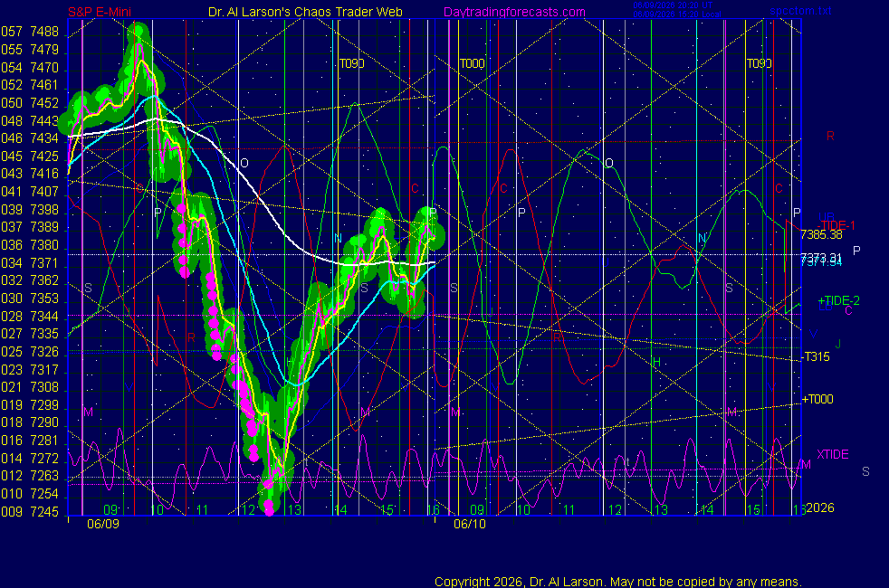Screen dimensions: 889x588
Task: Click the '15:20 Local' timestamp line
Action: click(677, 14)
